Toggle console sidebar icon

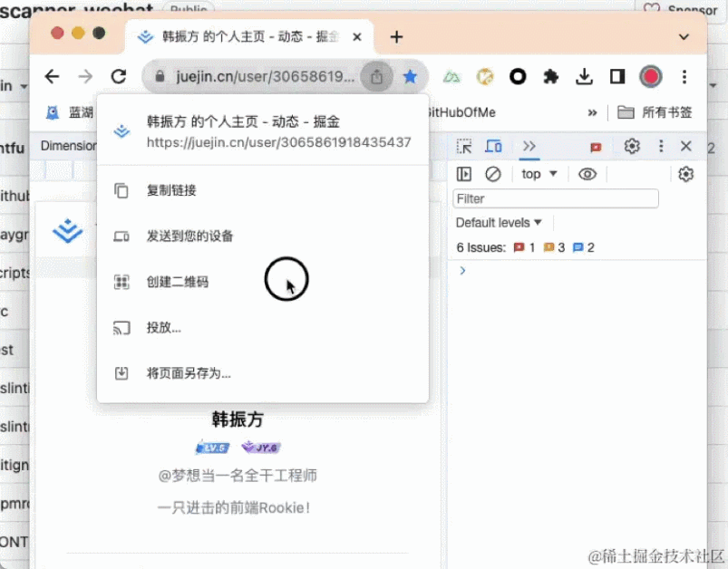(x=464, y=174)
